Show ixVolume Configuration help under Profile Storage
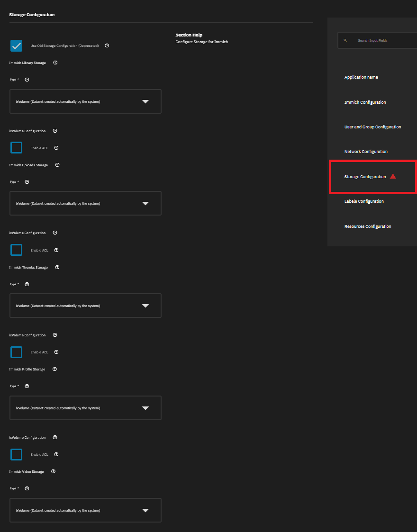417x532 pixels. pyautogui.click(x=55, y=437)
